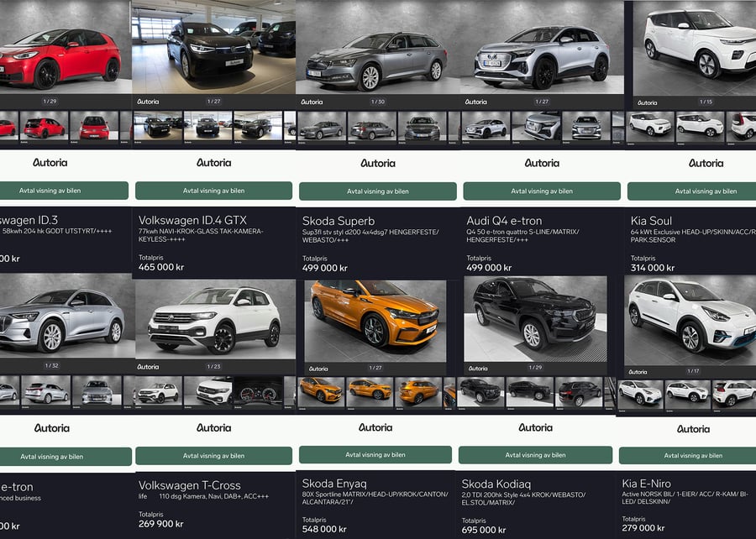This screenshot has width=756, height=539.
Task: Open the 'Volkswagen ID.4 GTX' listing title
Action: pyautogui.click(x=192, y=220)
